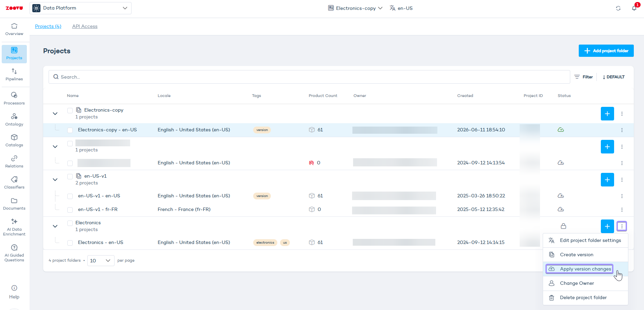The image size is (644, 310).
Task: Open Catalogs in the sidebar
Action: coord(14,141)
